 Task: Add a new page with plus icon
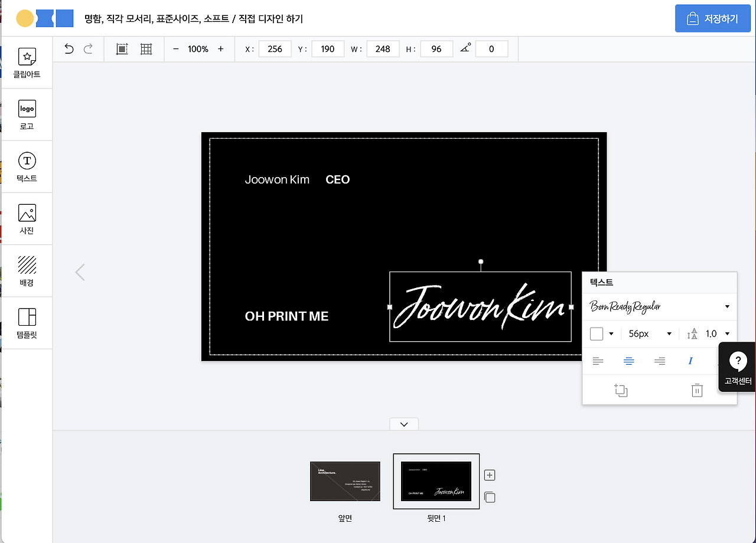click(490, 475)
